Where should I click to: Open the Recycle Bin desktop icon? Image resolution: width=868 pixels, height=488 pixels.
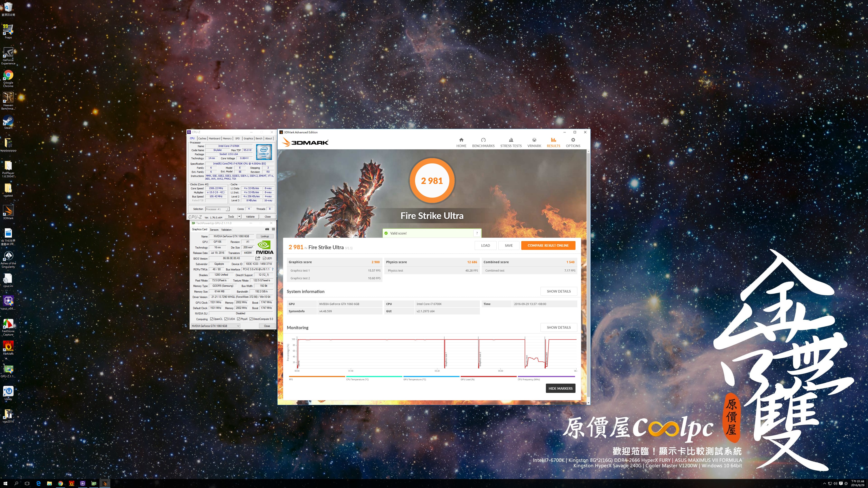coord(8,9)
